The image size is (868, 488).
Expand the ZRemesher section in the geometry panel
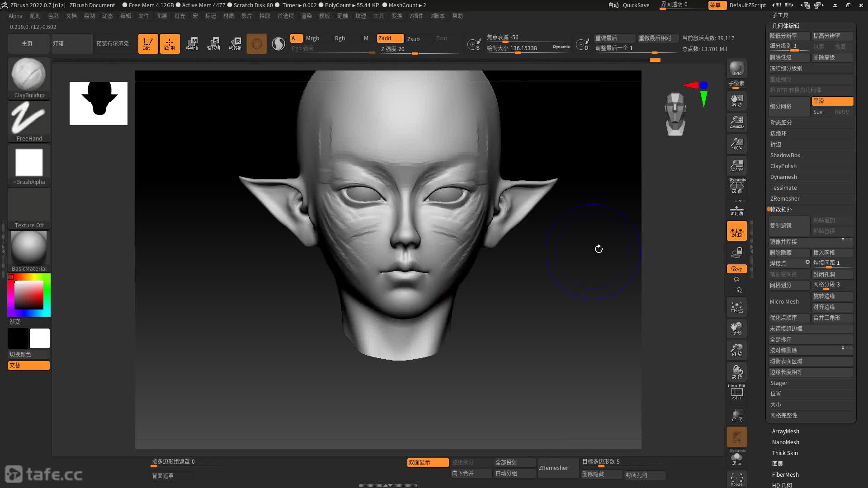click(785, 198)
